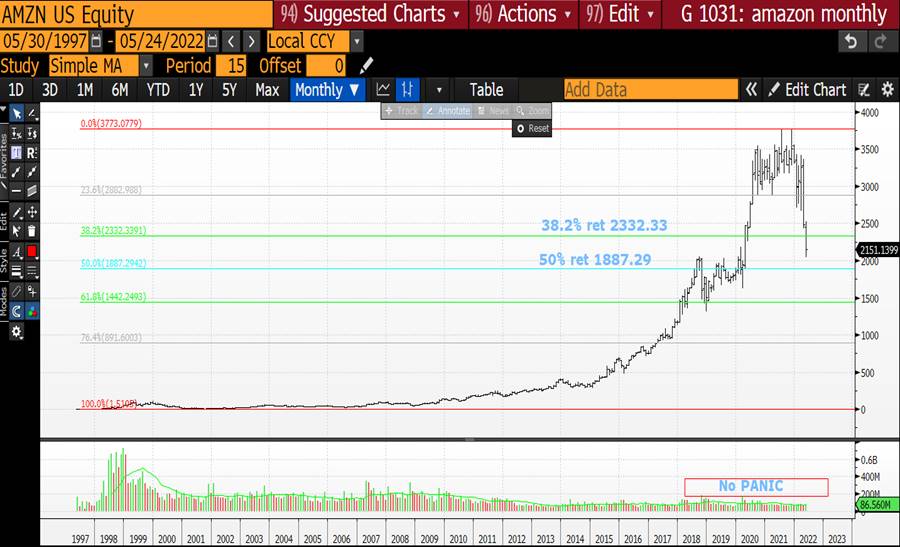Open the start date calendar picker
Viewport: 900px width, 547px height.
tap(96, 41)
